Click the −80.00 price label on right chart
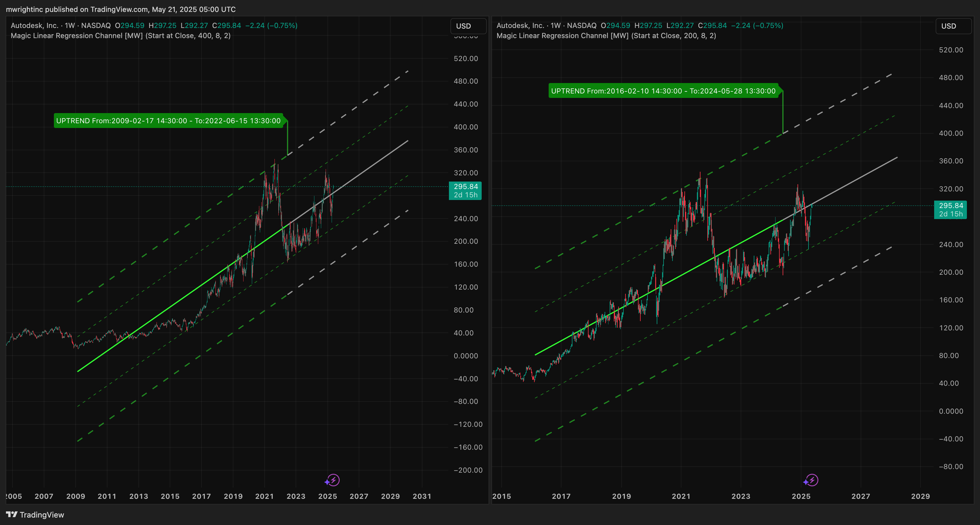 (x=951, y=466)
